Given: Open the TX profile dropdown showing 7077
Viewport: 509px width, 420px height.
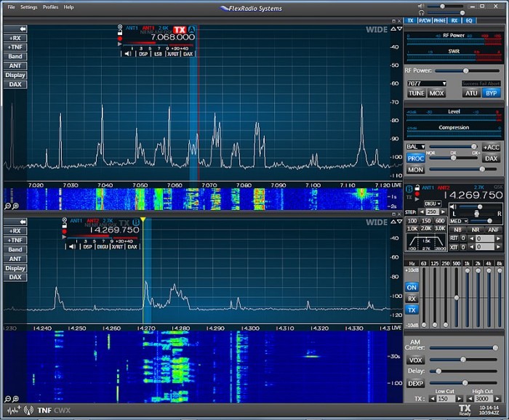Looking at the screenshot, I should [x=427, y=84].
